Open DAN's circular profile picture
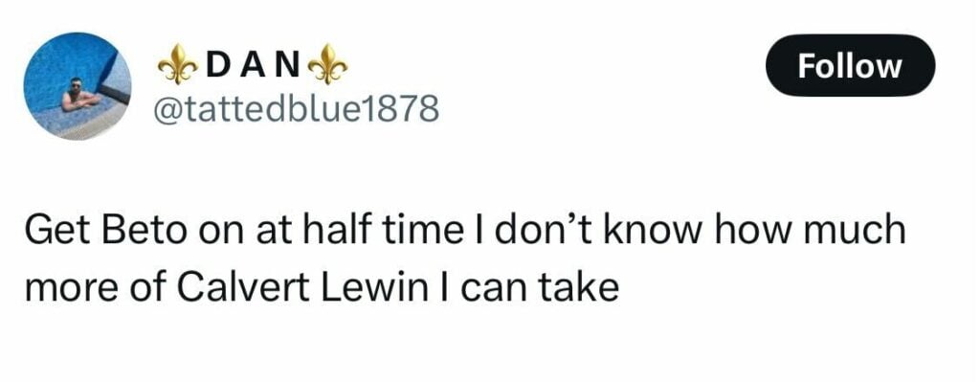Image resolution: width=980 pixels, height=382 pixels. (x=78, y=85)
